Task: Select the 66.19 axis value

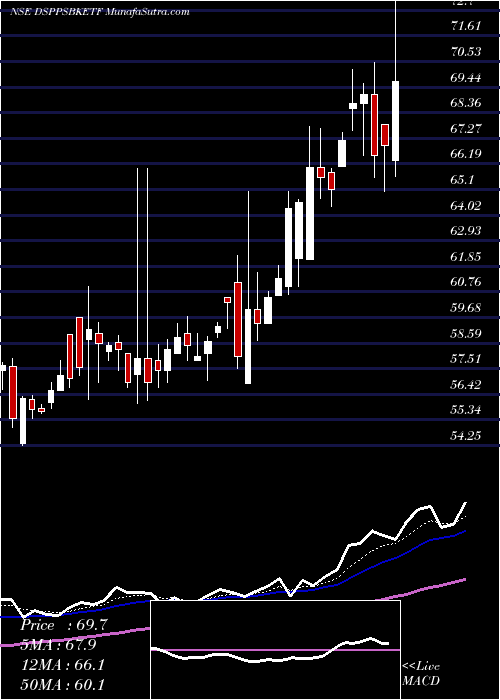Action: pyautogui.click(x=466, y=154)
